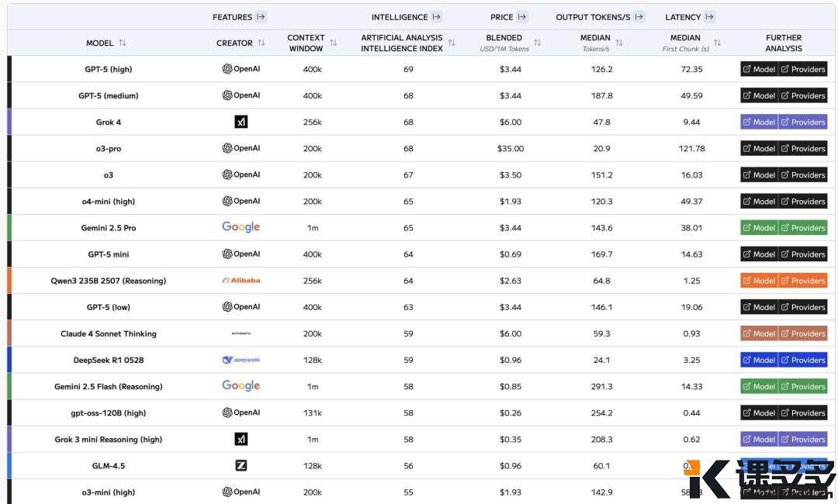Open Model analysis for Gemini 2.5 Pro
838x504 pixels.
point(759,228)
